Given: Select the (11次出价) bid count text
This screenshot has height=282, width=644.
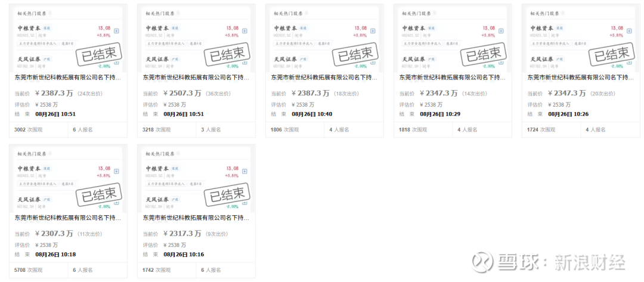Looking at the screenshot, I should point(89,234).
